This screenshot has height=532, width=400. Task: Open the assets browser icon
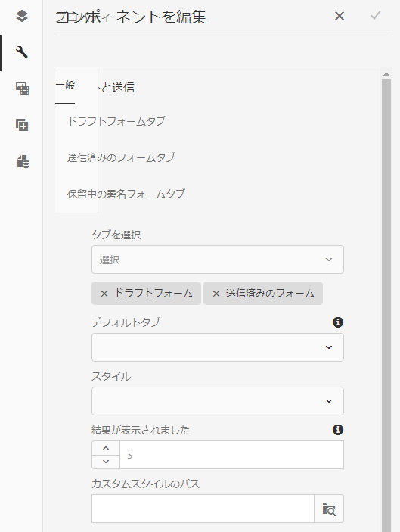click(22, 89)
